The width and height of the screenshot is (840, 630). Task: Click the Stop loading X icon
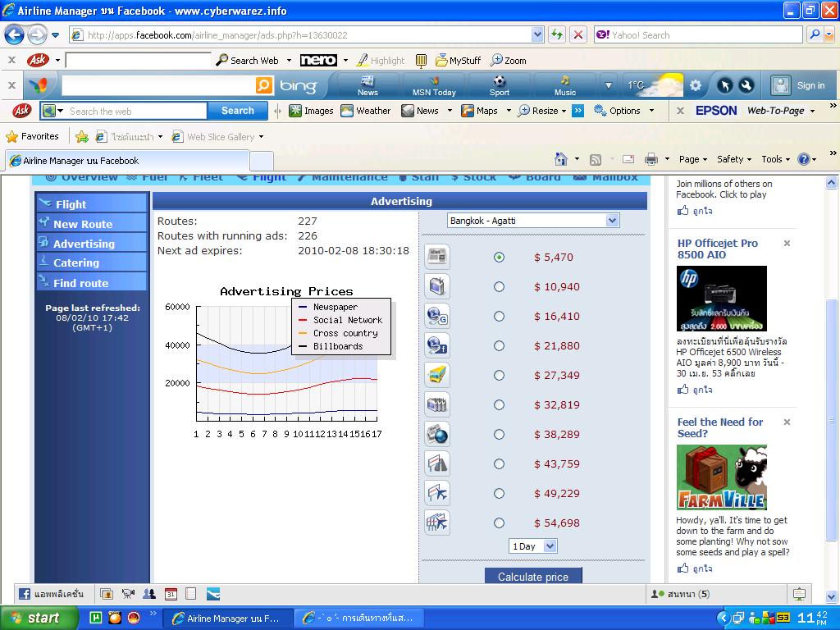pyautogui.click(x=578, y=34)
